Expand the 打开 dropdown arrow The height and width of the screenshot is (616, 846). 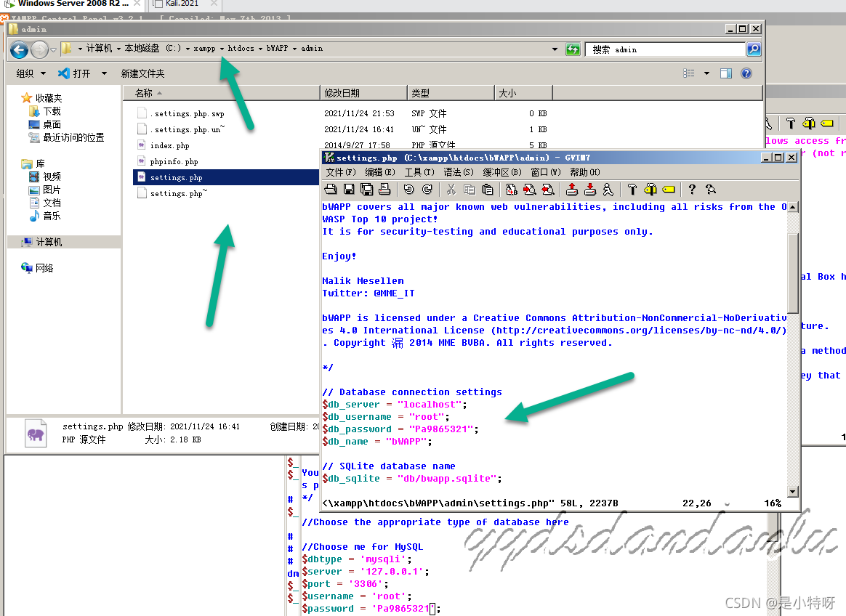point(104,73)
